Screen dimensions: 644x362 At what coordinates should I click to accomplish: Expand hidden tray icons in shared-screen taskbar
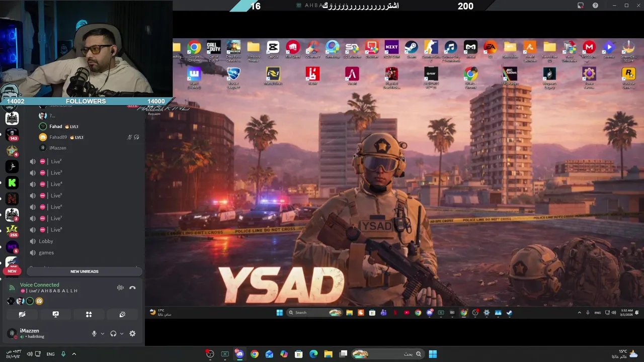(579, 312)
